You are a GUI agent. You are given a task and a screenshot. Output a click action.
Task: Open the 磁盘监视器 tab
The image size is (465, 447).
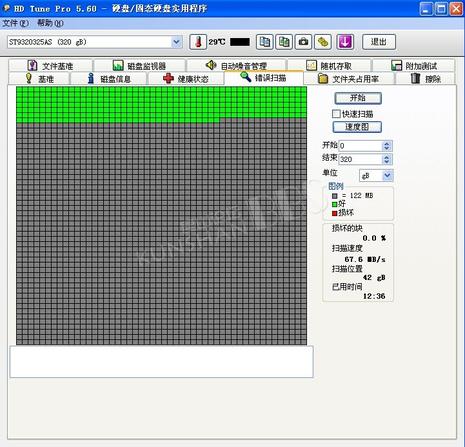140,66
